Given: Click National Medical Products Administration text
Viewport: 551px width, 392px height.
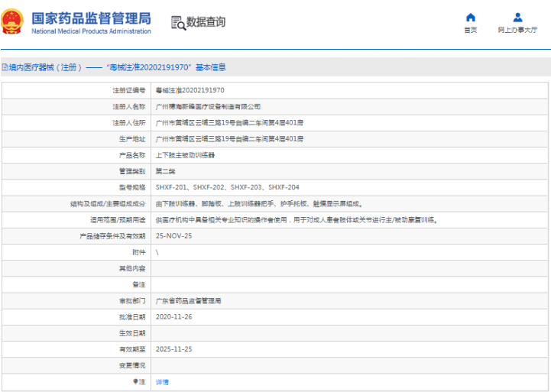Looking at the screenshot, I should click(92, 31).
